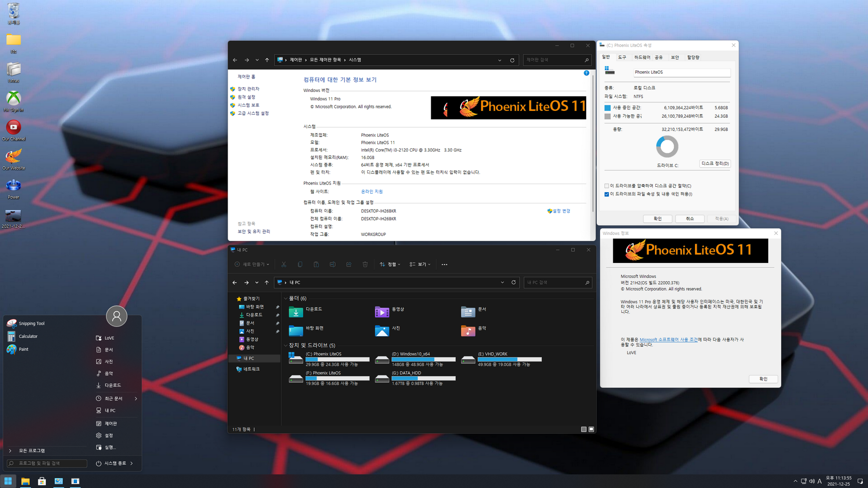Click the Windows Start button

pos(8,481)
